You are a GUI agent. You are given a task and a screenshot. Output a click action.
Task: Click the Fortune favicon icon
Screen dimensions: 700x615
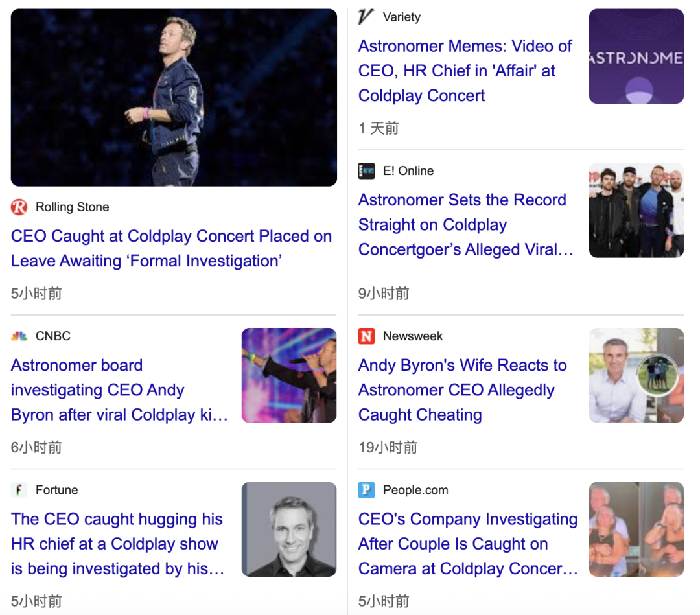pos(19,490)
